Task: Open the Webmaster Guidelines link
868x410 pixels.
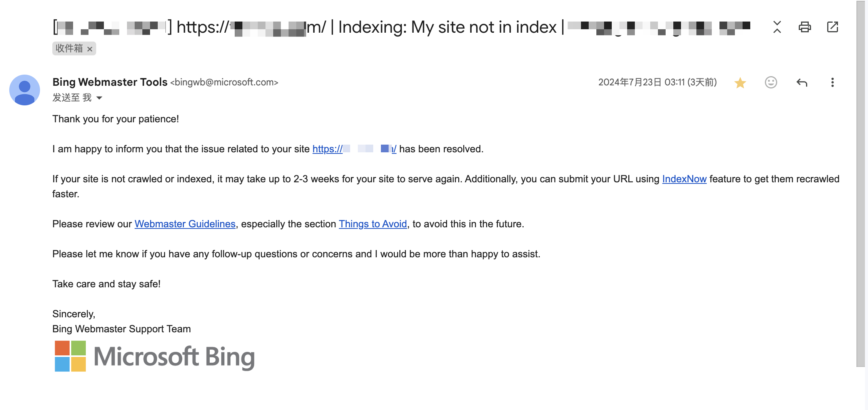Action: pyautogui.click(x=185, y=224)
